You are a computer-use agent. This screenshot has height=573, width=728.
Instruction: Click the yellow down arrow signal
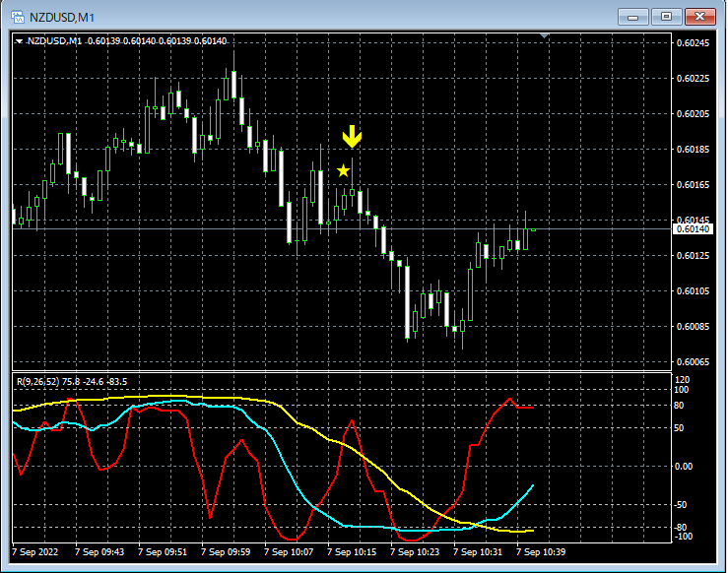[352, 137]
